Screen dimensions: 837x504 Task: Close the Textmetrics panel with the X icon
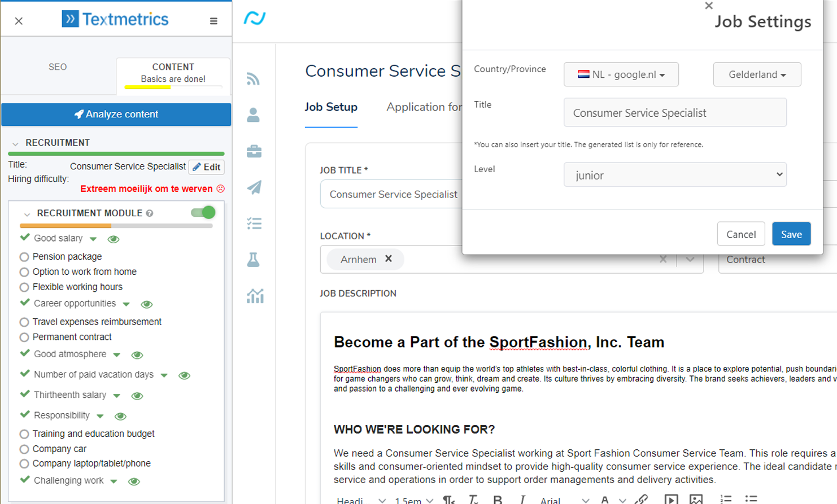19,21
